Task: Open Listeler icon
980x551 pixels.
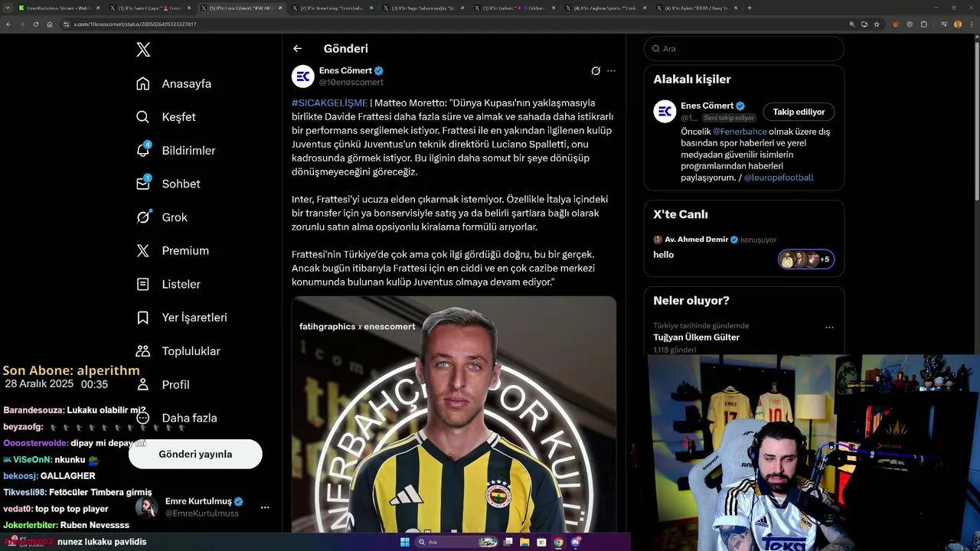Action: tap(143, 284)
